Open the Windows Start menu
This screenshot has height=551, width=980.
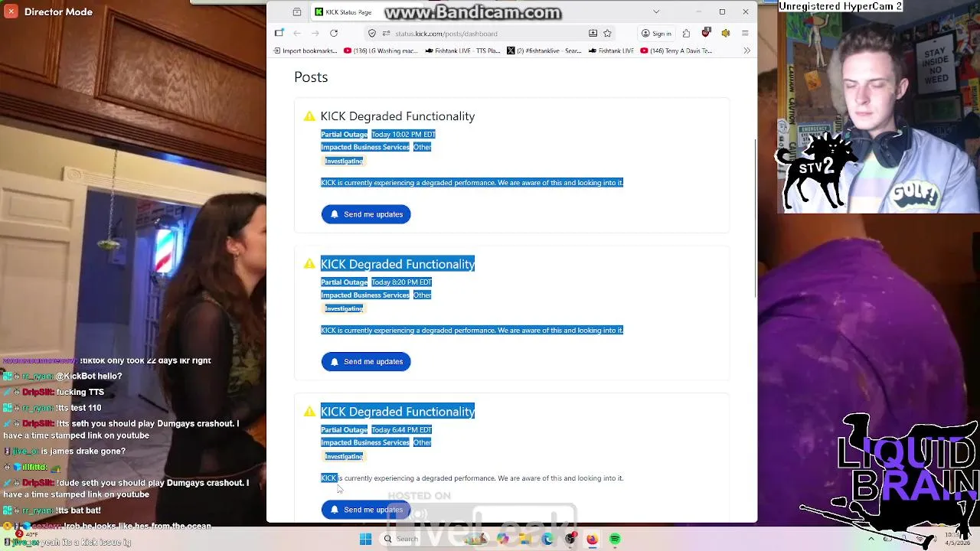click(366, 539)
